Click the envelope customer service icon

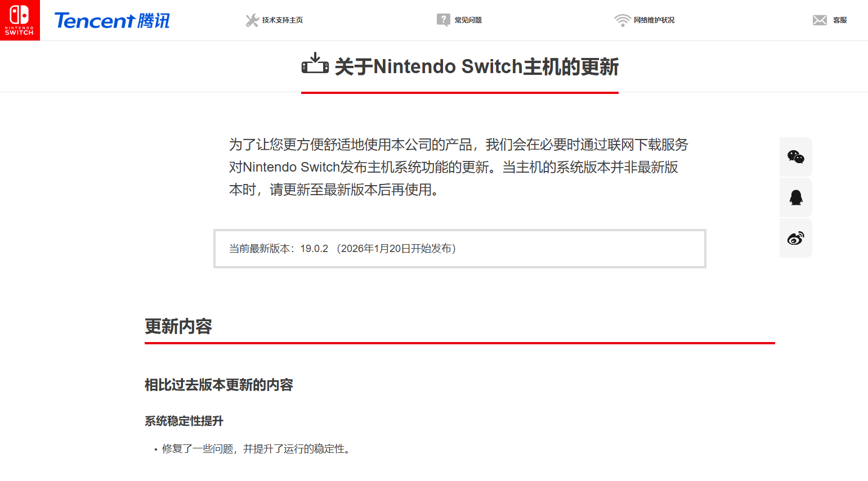point(820,20)
